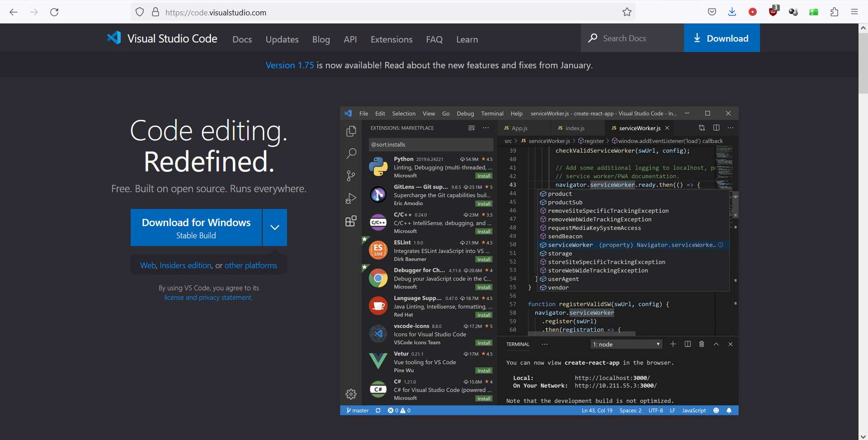The height and width of the screenshot is (440, 868).
Task: Open the Explorer view in the activity bar
Action: pyautogui.click(x=351, y=131)
